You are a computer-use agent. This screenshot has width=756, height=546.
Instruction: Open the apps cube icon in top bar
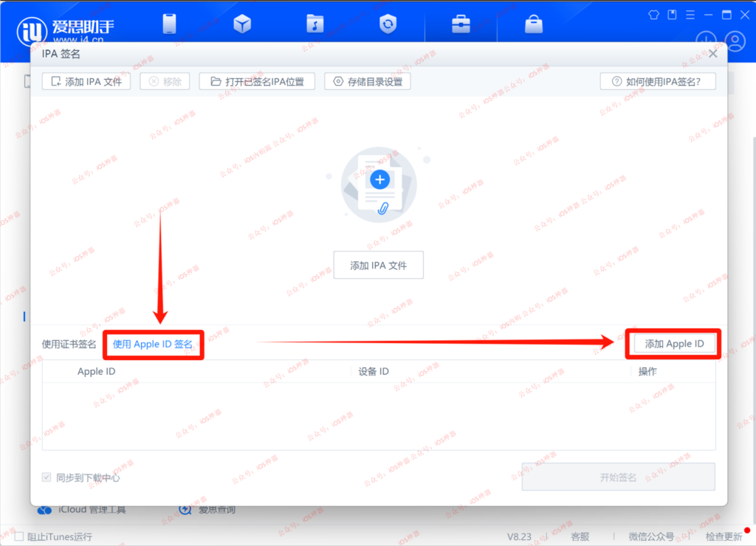click(242, 24)
